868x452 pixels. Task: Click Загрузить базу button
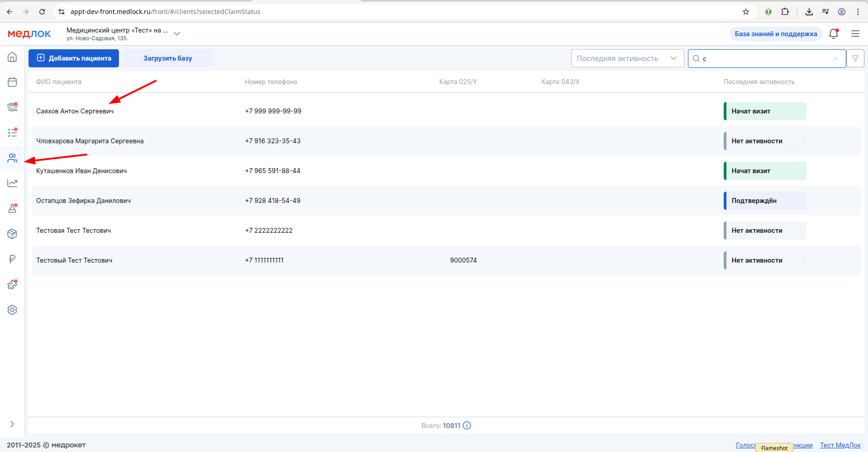coord(168,58)
